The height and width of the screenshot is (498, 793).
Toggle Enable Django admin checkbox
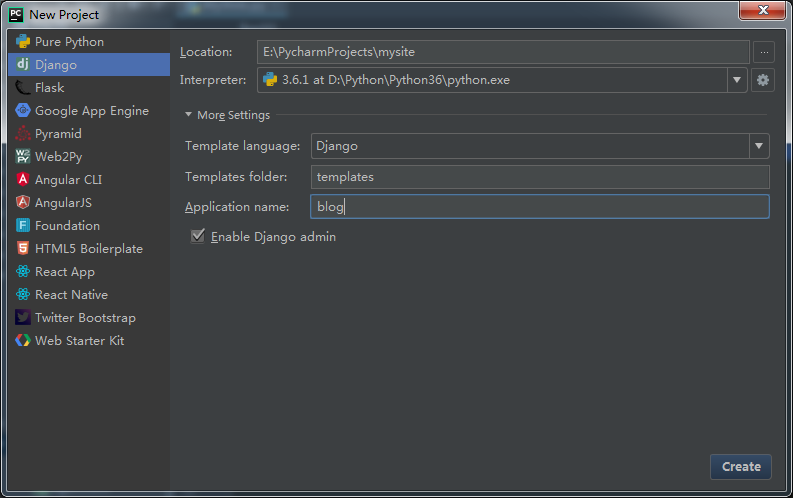pyautogui.click(x=198, y=236)
